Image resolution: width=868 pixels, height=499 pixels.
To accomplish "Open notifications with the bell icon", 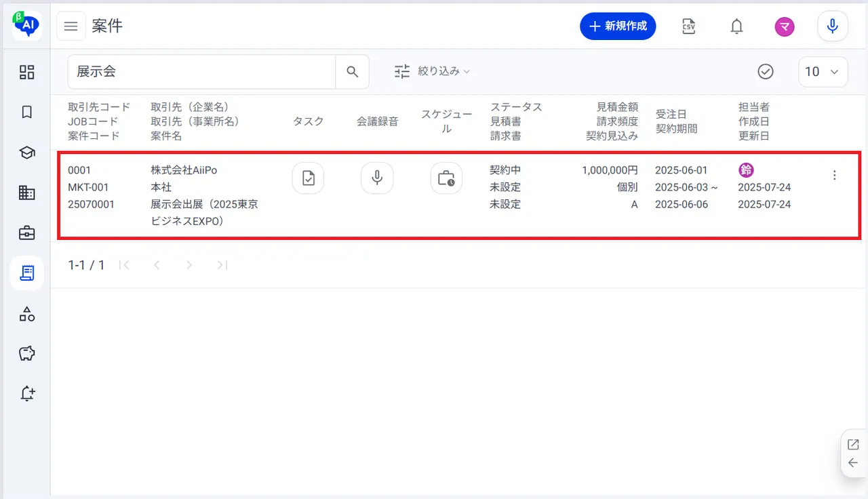I will pos(736,26).
